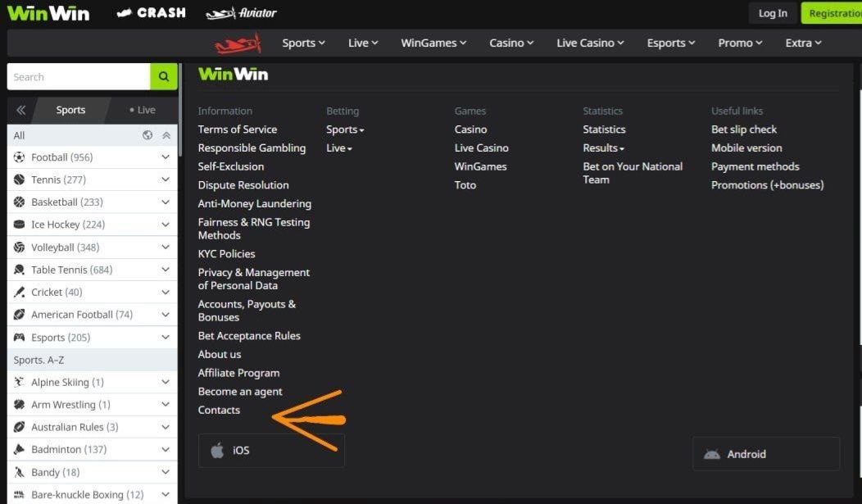
Task: Click the red airplane icon in nav bar
Action: tap(238, 44)
